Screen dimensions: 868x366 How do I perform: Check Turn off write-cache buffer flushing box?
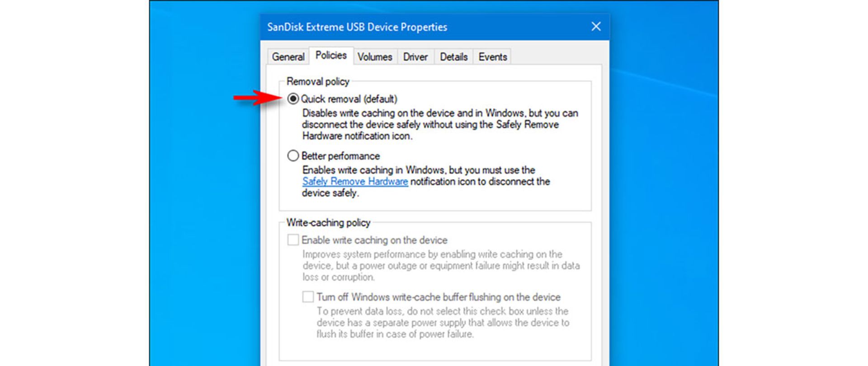[x=308, y=296]
